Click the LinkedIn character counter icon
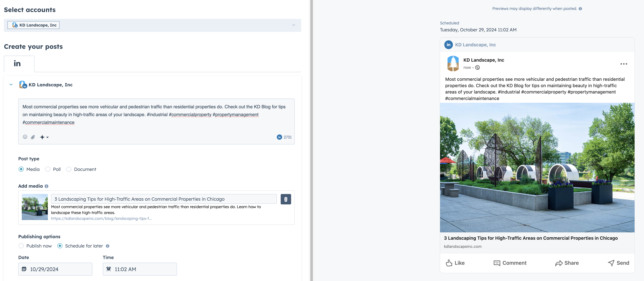Image resolution: width=644 pixels, height=281 pixels. pos(279,137)
